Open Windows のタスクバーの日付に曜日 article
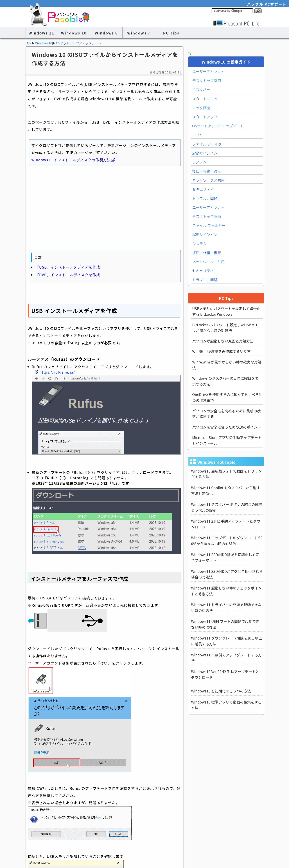Screen dimensions: 289x868 pos(225,381)
